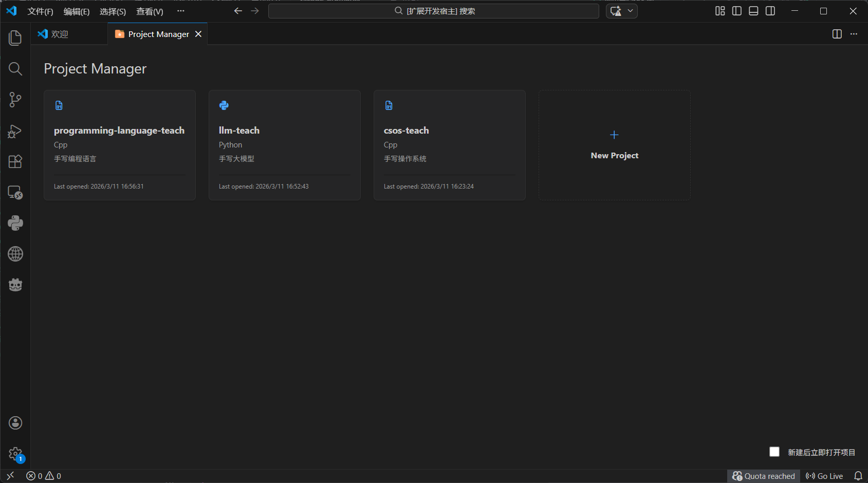Open the Search view in activity bar
868x483 pixels.
15,69
